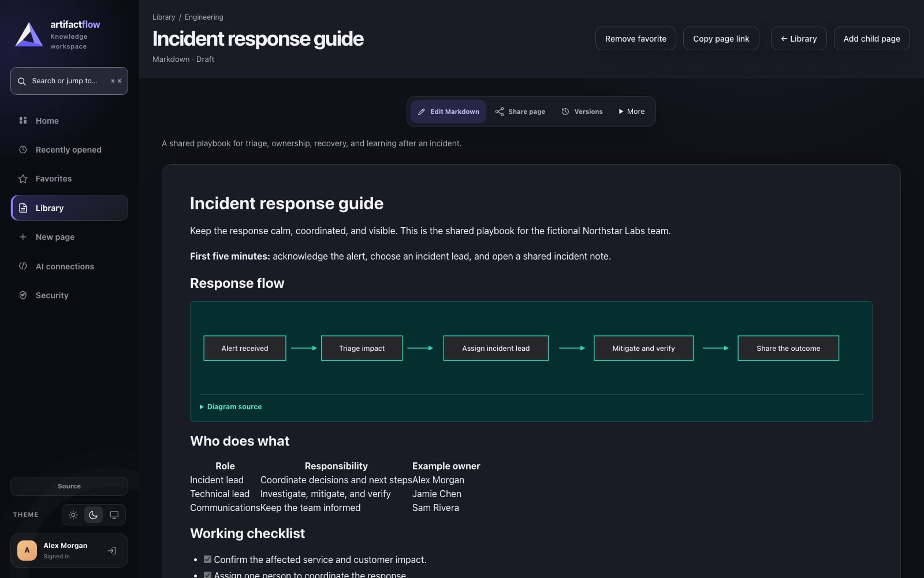Click the Edit Markdown pencil icon

point(422,112)
